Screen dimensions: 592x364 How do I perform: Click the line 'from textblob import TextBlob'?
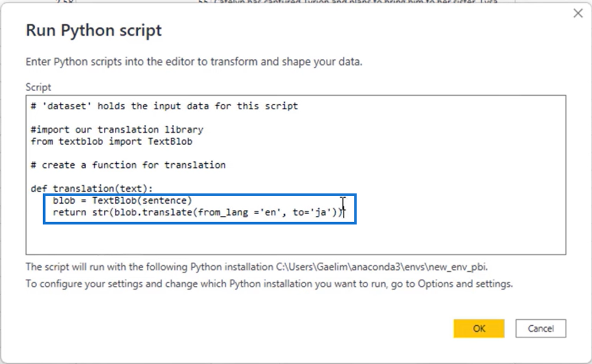pos(111,141)
